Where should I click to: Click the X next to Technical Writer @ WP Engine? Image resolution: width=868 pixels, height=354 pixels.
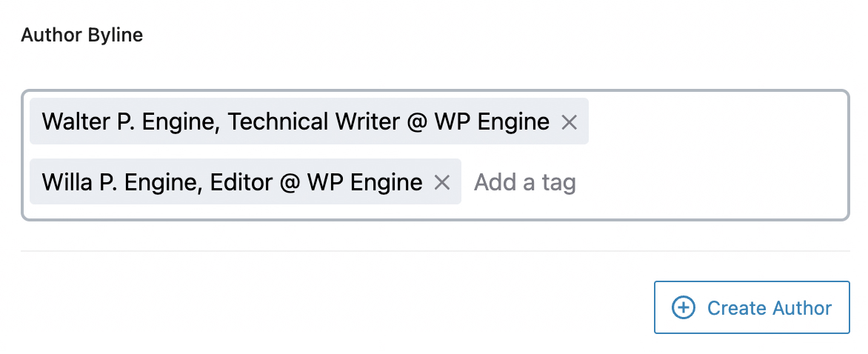point(569,121)
